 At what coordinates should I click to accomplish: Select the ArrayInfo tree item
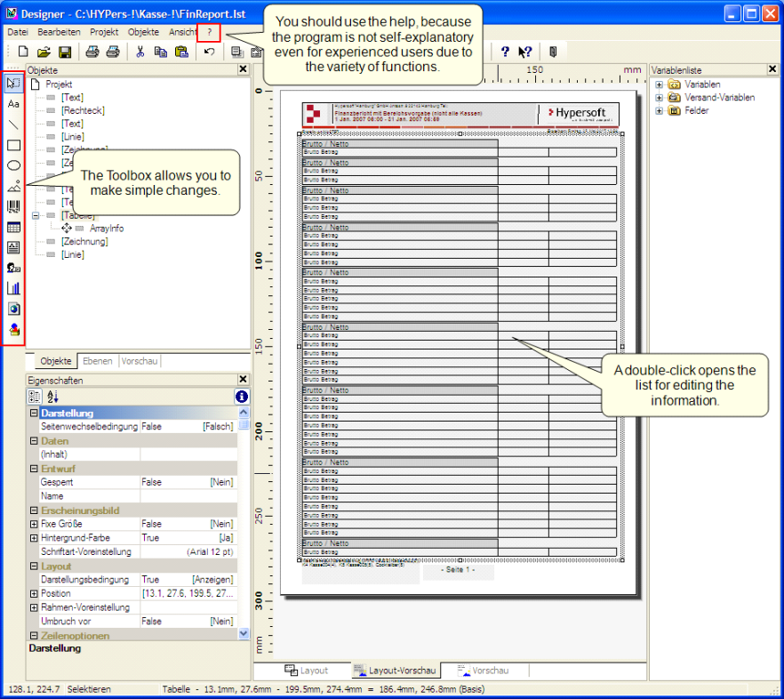coord(107,229)
